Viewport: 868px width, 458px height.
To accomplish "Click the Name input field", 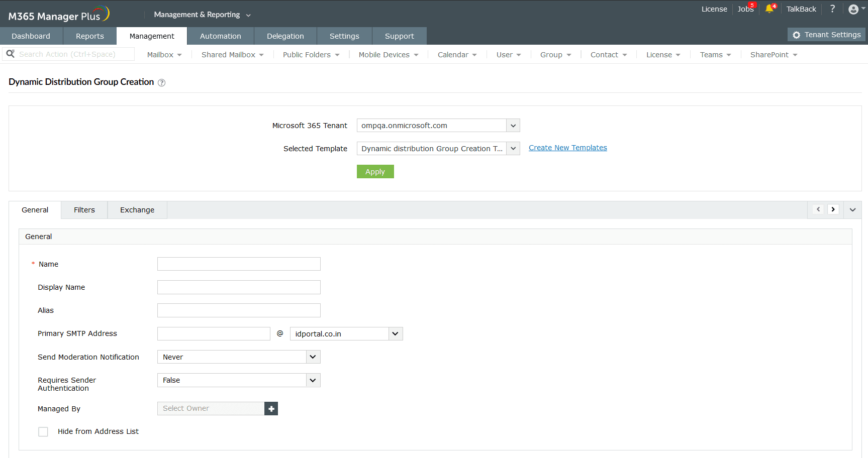I will tap(239, 264).
